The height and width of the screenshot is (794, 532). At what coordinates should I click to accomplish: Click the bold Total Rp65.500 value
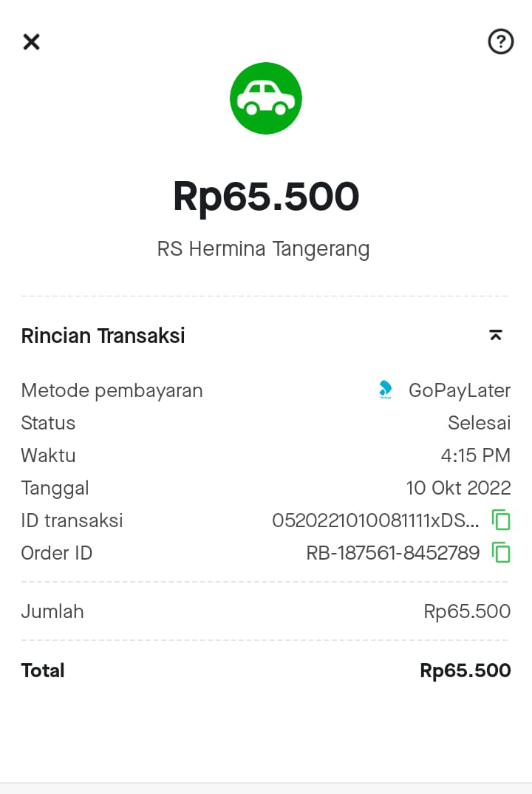click(465, 671)
